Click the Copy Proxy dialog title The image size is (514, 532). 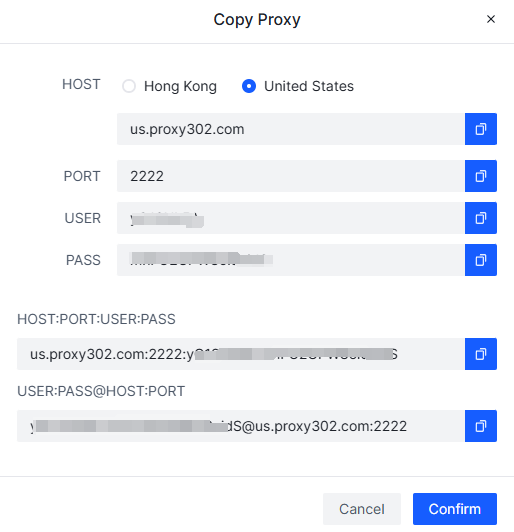(x=257, y=20)
